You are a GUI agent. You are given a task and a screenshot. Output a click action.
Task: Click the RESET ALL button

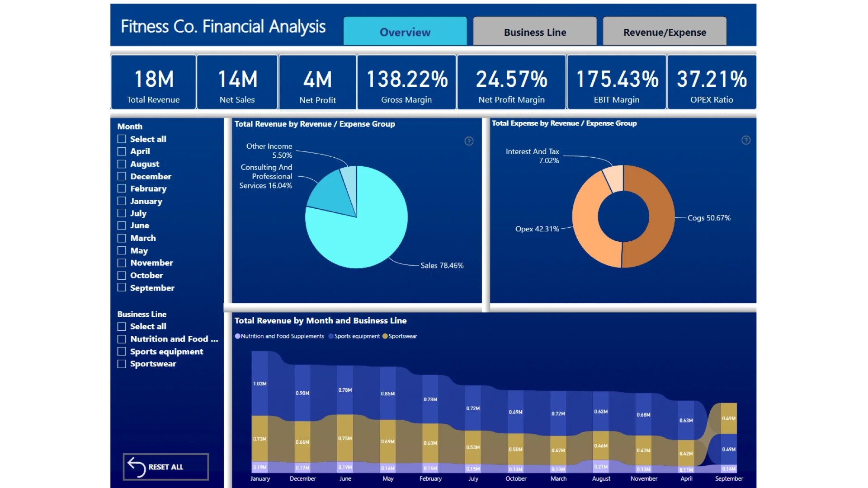pyautogui.click(x=165, y=467)
